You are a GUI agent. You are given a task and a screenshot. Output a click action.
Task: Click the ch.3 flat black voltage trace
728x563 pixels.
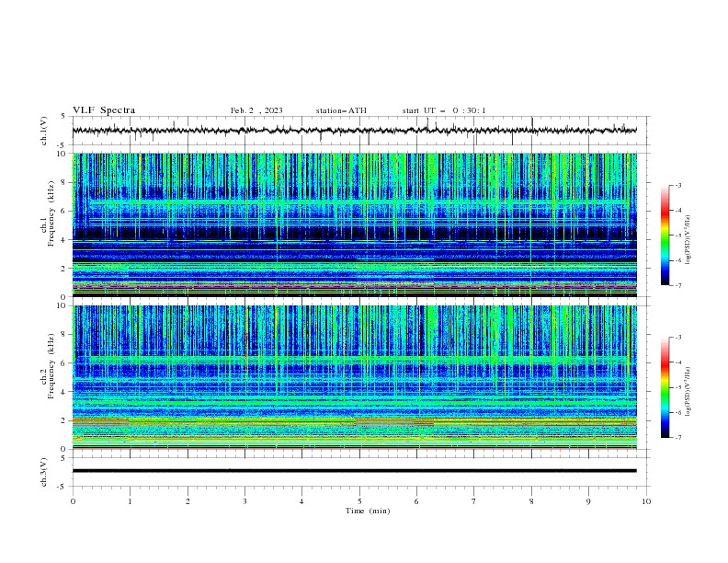(354, 471)
